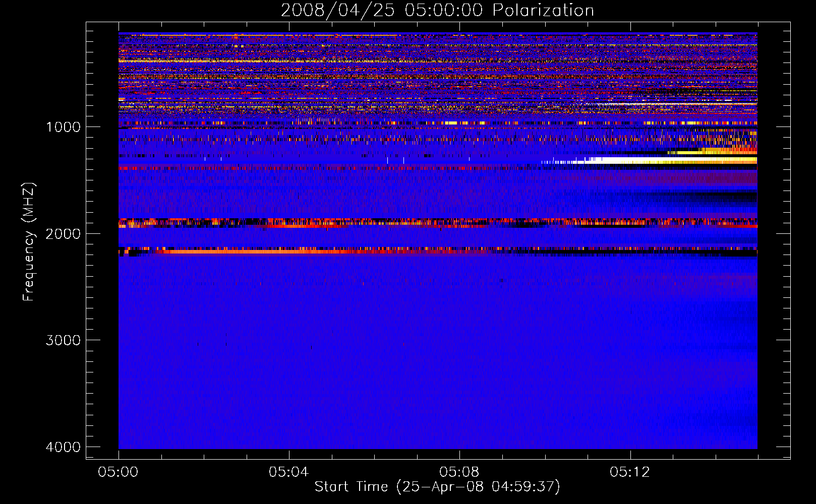Viewport: 816px width, 504px height.
Task: Click the 'Frequency (MHZ)' axis label
Action: point(29,242)
